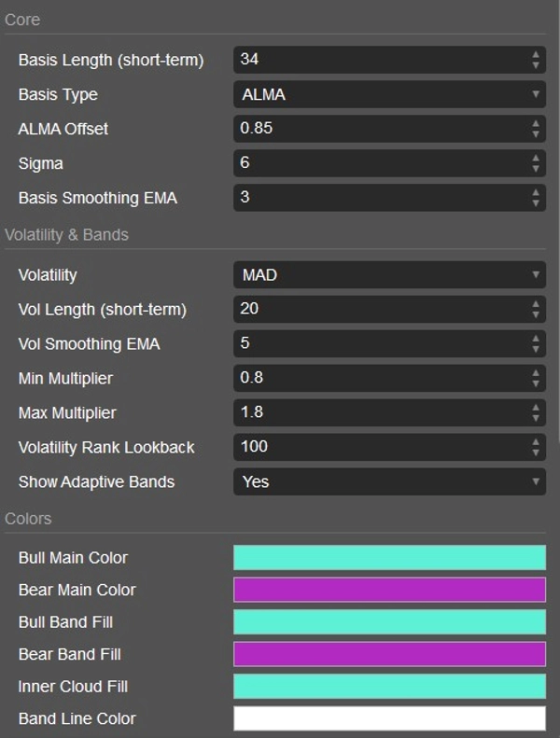Change the Bear Band Fill color

point(389,654)
